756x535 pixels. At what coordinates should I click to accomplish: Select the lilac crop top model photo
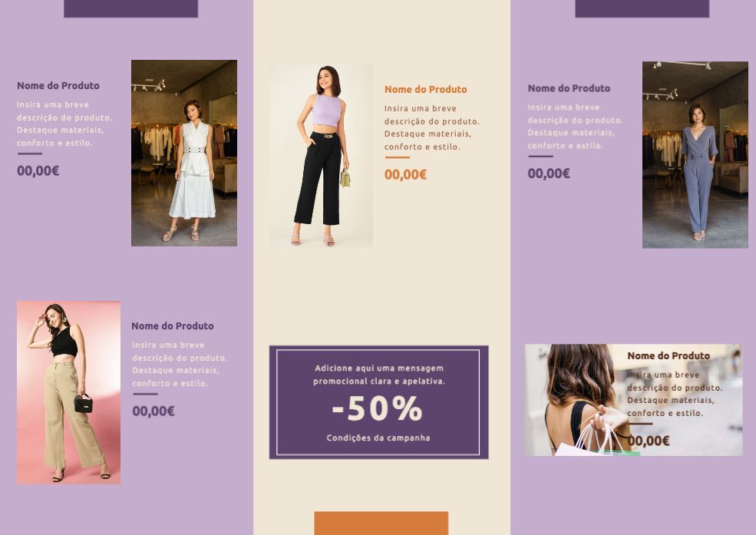click(x=321, y=156)
